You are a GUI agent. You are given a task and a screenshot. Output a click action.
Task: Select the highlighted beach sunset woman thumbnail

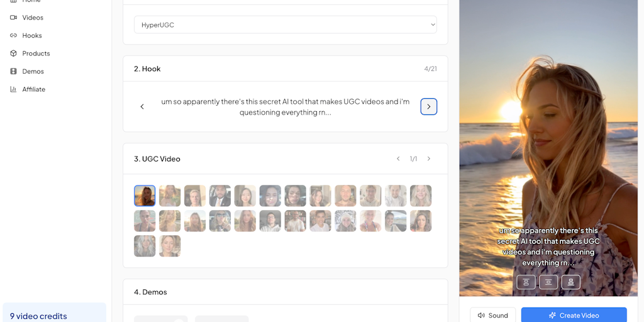point(145,196)
